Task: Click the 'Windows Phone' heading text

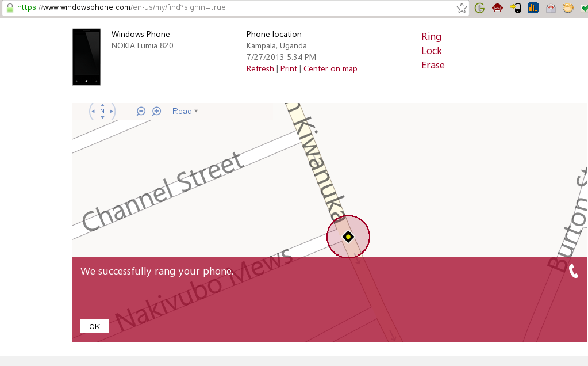Action: [141, 34]
